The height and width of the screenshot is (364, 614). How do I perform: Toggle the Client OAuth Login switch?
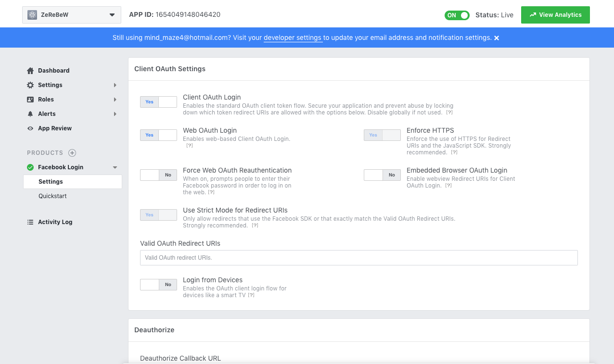click(158, 102)
